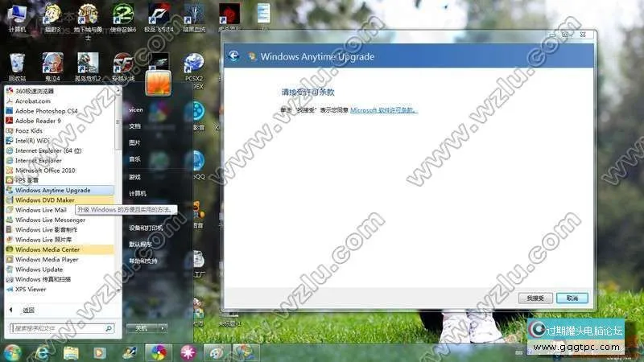Open 默认程序 in Start menu
Image resolution: width=644 pixels, height=362 pixels.
point(140,245)
